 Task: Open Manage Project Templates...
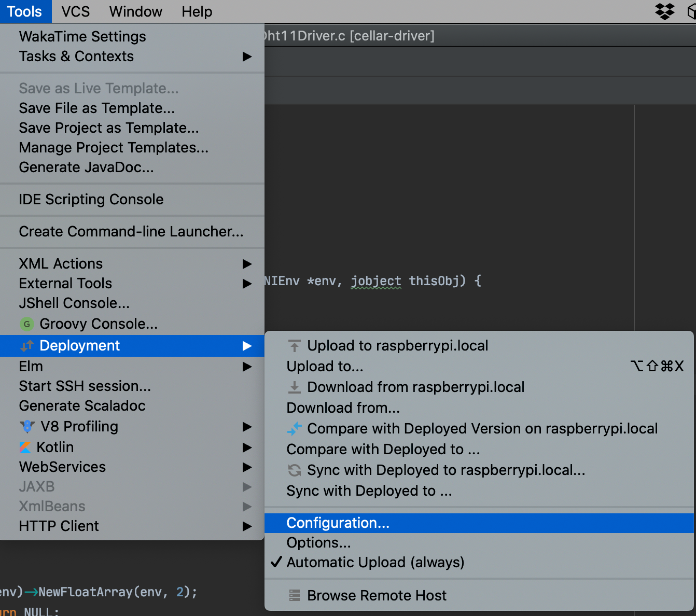[x=132, y=148]
